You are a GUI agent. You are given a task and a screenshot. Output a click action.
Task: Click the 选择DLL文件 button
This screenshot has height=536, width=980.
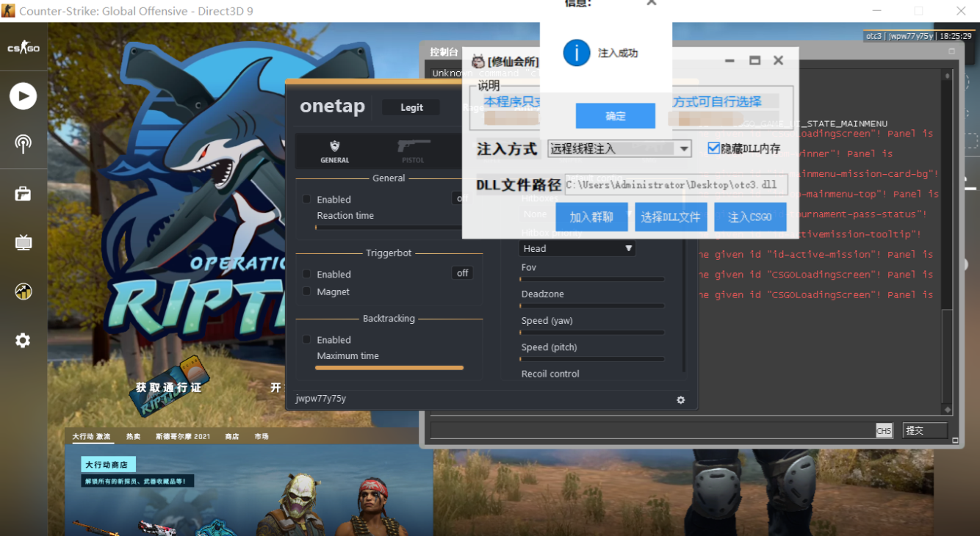tap(671, 217)
